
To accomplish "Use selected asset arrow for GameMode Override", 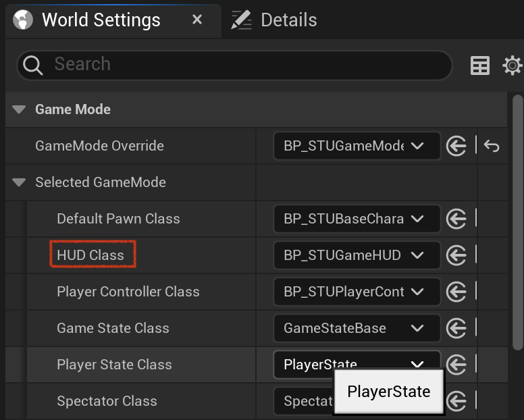I will (x=456, y=146).
